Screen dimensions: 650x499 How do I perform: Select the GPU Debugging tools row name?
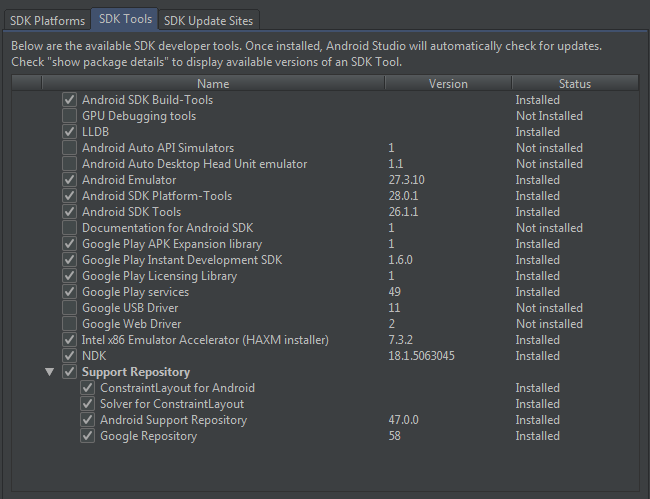coord(139,116)
